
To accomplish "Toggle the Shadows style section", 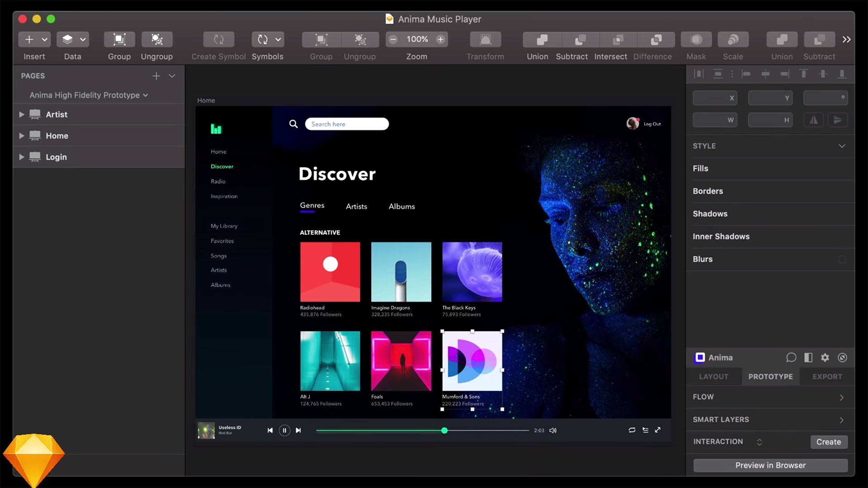I will [710, 213].
